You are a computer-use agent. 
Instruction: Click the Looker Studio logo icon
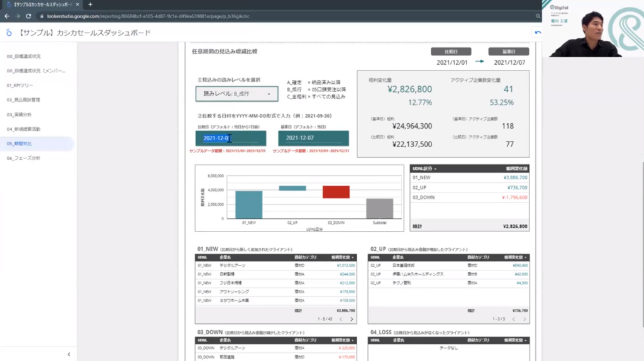(x=9, y=33)
